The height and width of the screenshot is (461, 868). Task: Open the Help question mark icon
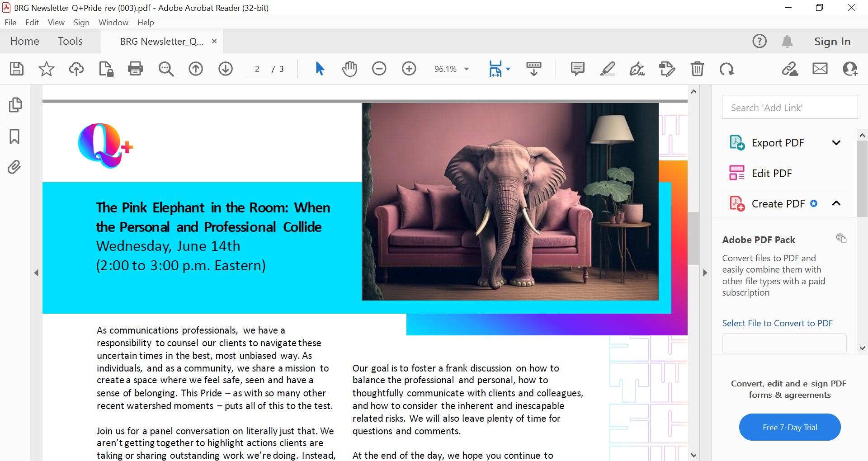click(x=759, y=41)
